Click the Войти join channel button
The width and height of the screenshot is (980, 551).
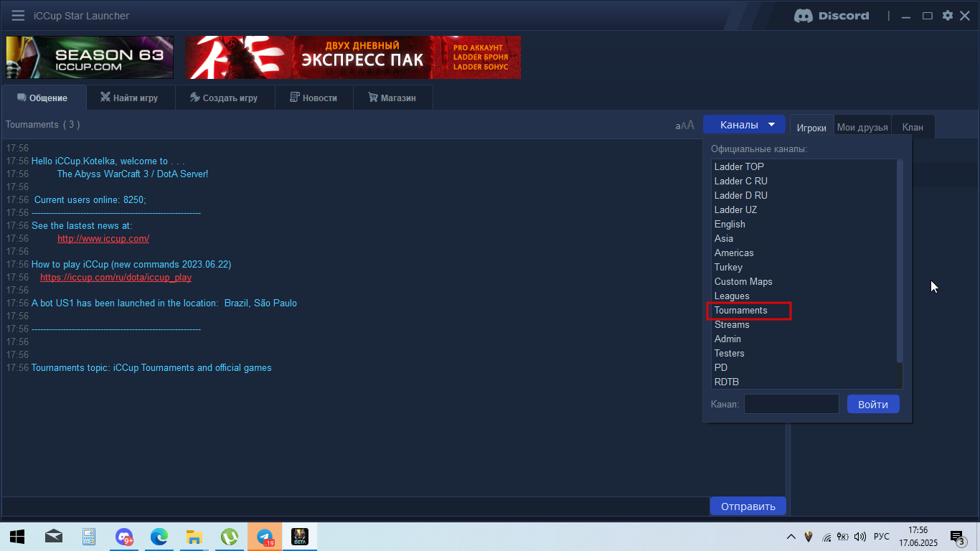click(873, 405)
